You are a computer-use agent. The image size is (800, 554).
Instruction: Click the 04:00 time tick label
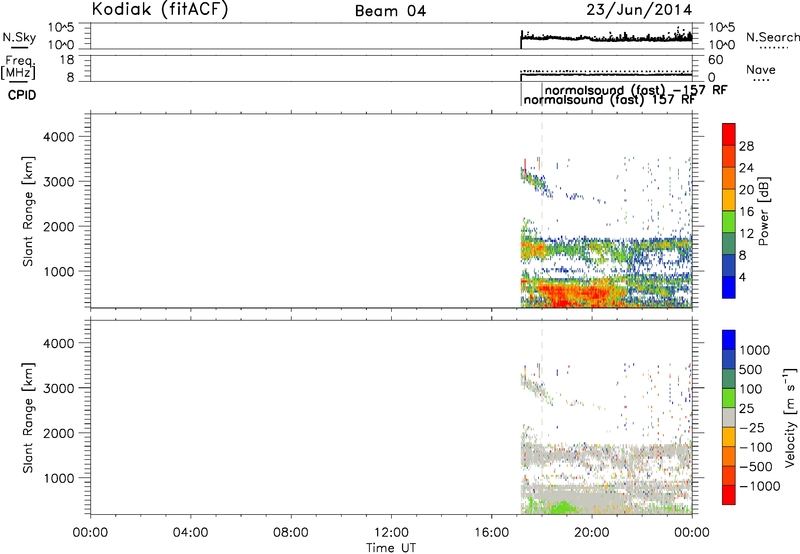190,533
